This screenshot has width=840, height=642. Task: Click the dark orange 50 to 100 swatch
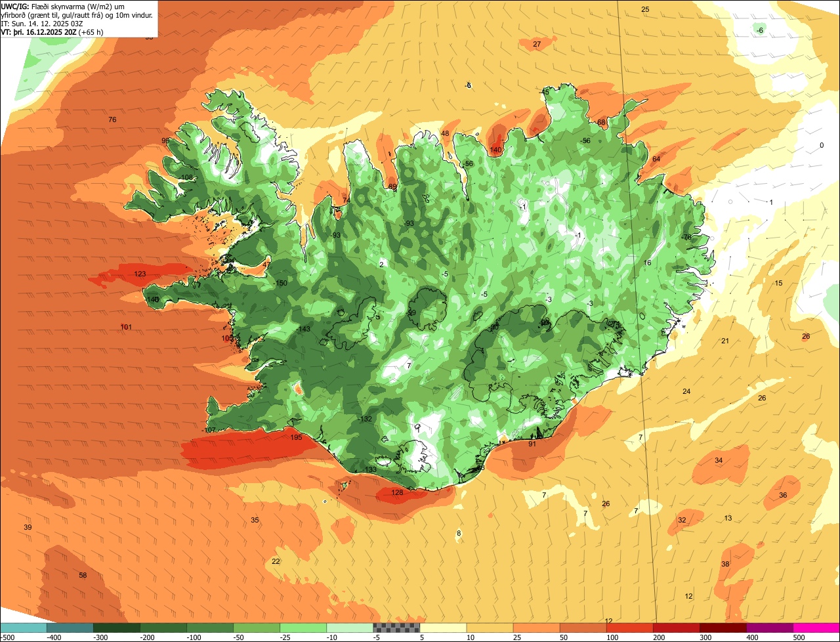[x=583, y=628]
